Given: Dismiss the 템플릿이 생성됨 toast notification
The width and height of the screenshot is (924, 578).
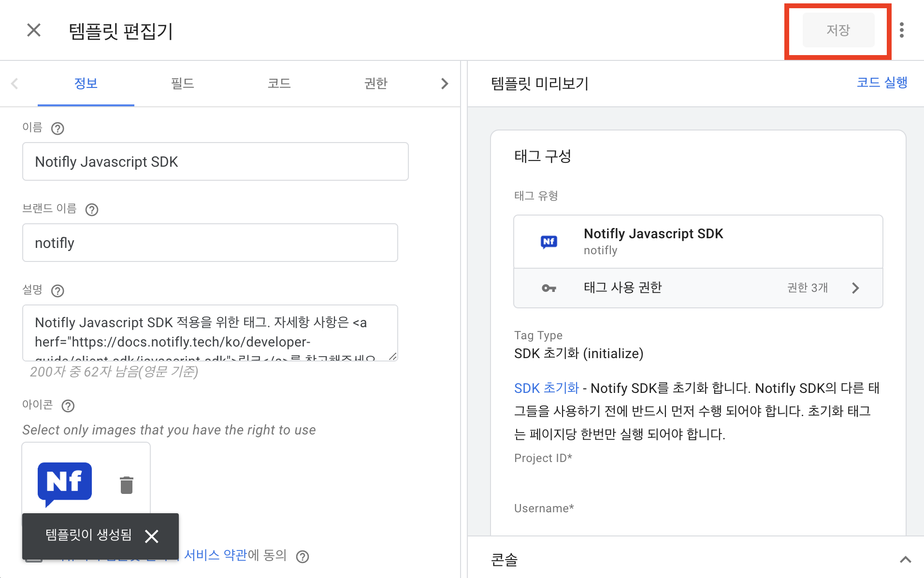Looking at the screenshot, I should click(152, 536).
